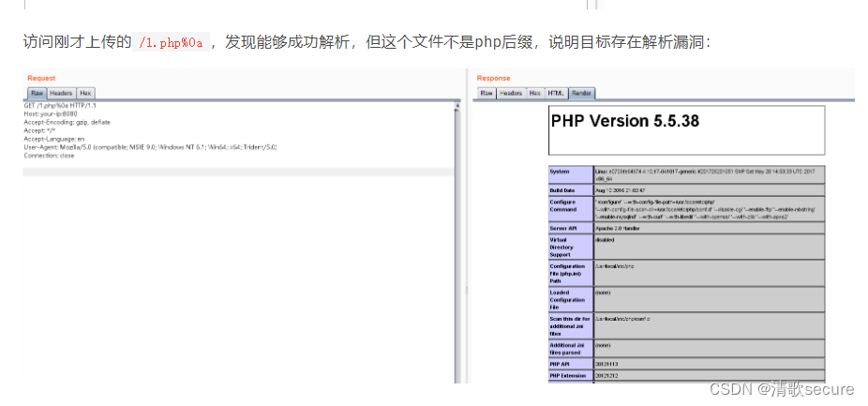
Task: Click the red '/1.php%0a' inline code
Action: click(x=171, y=42)
